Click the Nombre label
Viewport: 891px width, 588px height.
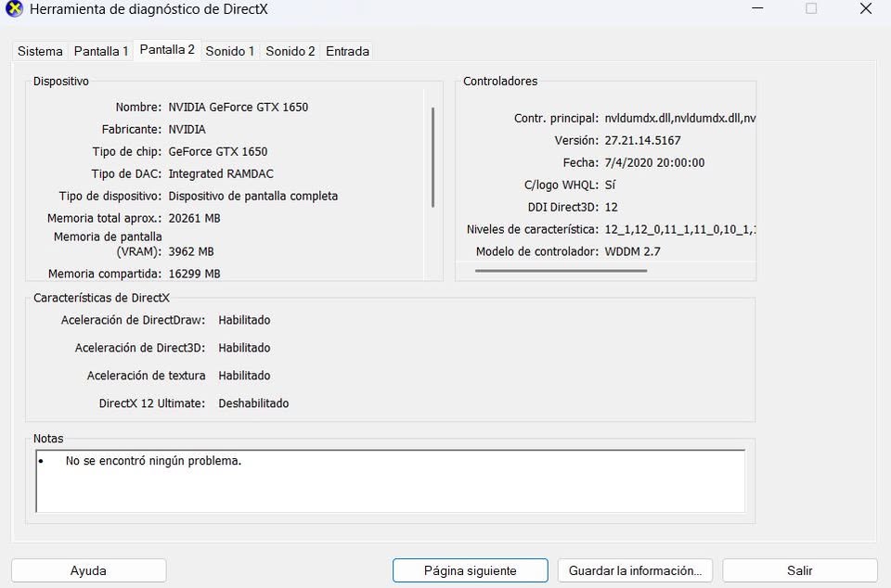138,108
